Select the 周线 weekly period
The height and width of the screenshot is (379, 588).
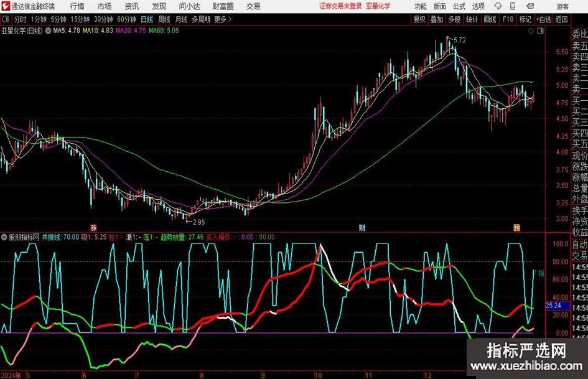pyautogui.click(x=164, y=19)
